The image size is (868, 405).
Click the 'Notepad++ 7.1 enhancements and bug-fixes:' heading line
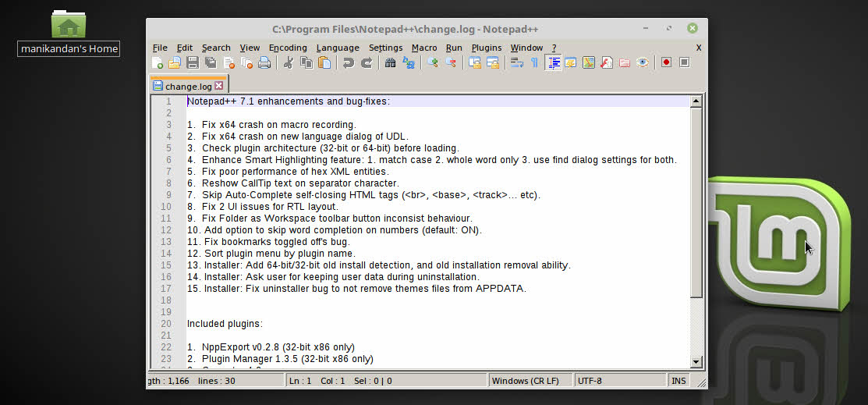[x=289, y=101]
